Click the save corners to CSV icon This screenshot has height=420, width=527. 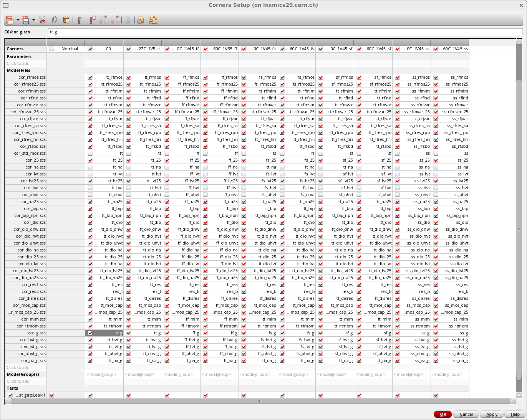click(25, 20)
